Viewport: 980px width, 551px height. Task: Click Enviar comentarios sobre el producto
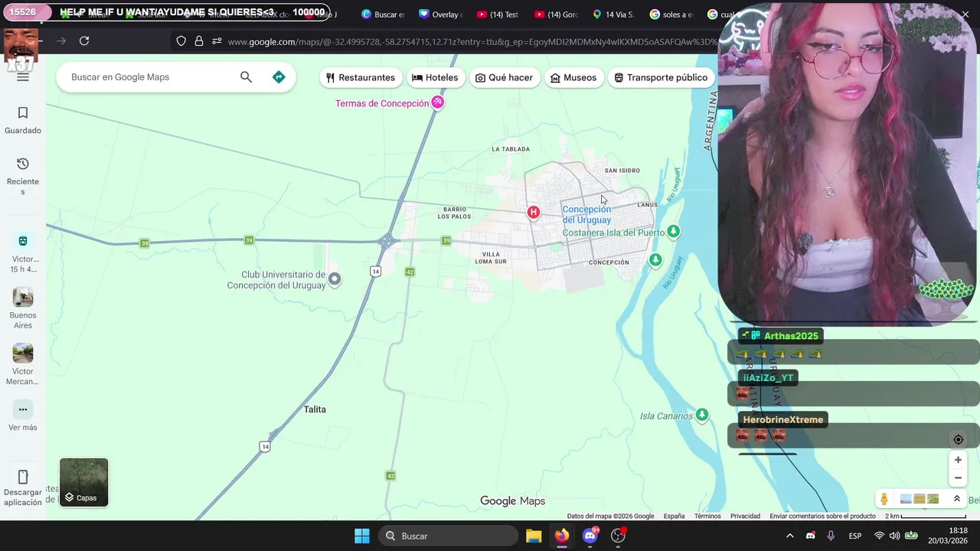(822, 516)
